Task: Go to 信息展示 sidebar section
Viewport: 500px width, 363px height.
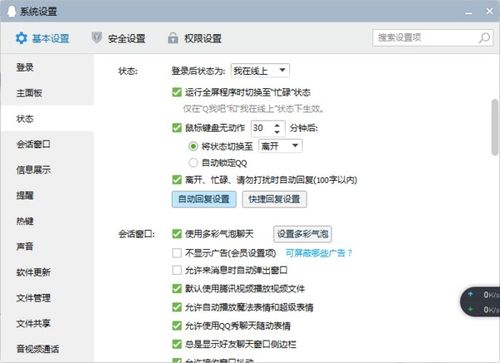Action: pyautogui.click(x=47, y=170)
